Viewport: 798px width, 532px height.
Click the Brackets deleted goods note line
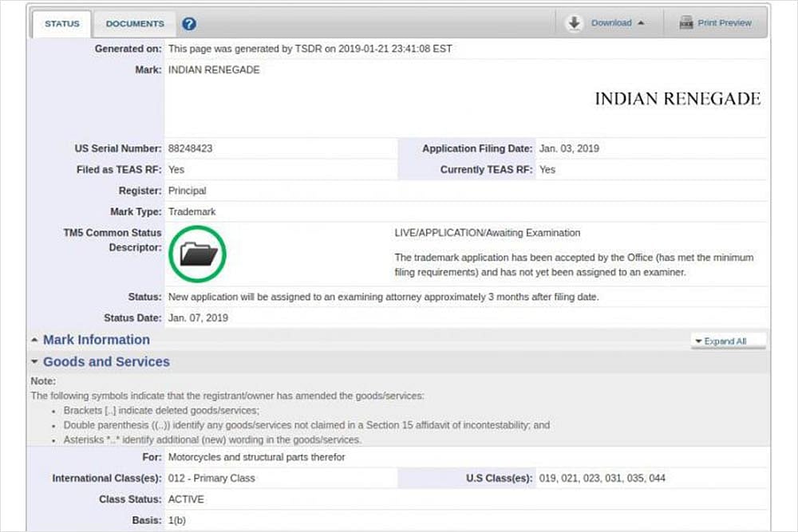coord(161,411)
